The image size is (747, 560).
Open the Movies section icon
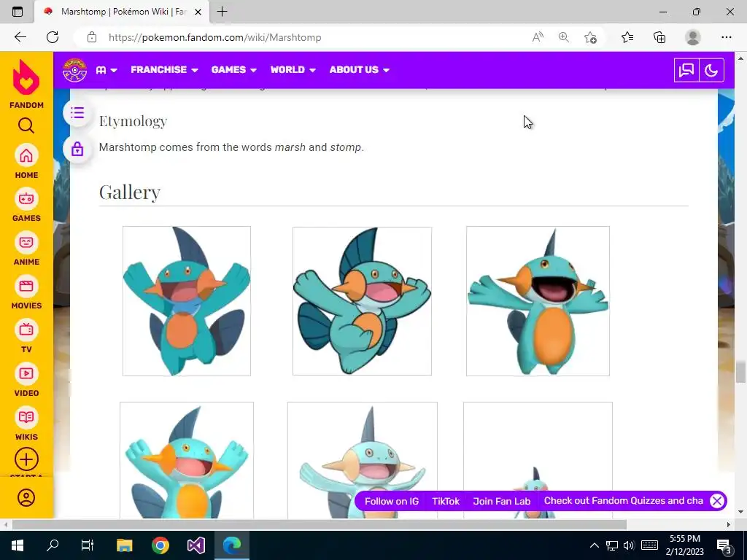(x=26, y=286)
